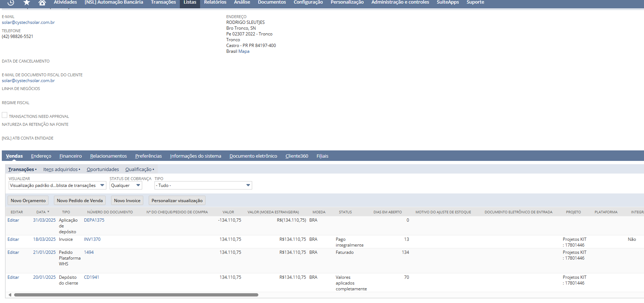
Task: Toggle Transactions Need Approval checkbox
Action: tap(5, 115)
